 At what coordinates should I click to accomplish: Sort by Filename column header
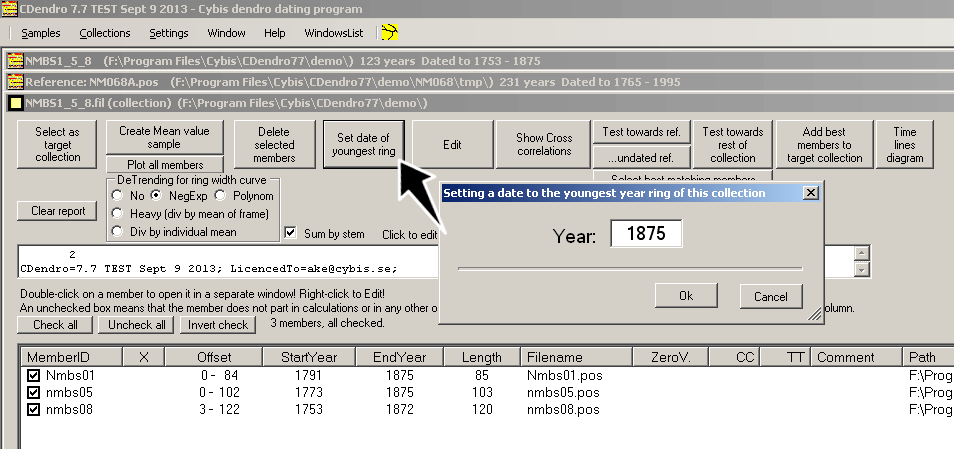[577, 357]
